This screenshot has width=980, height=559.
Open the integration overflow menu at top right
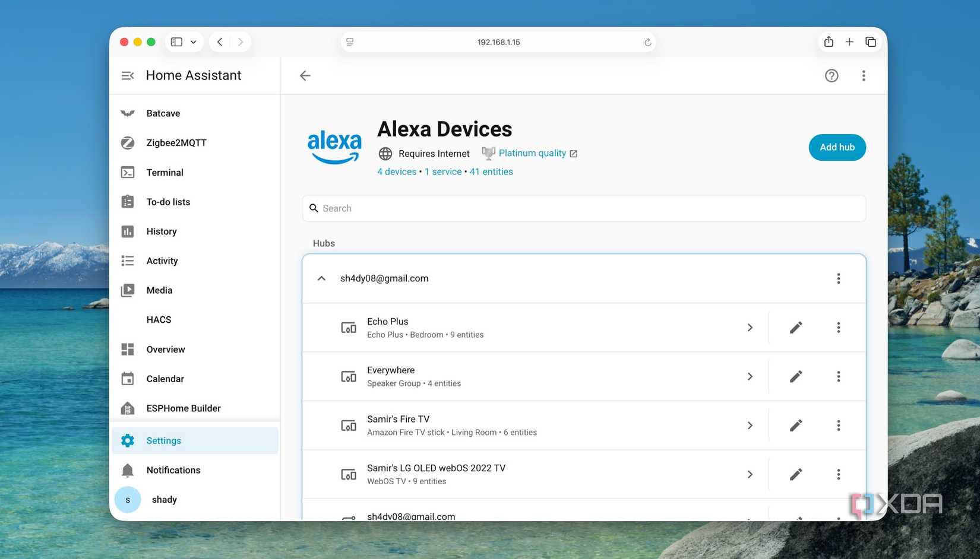click(x=864, y=75)
